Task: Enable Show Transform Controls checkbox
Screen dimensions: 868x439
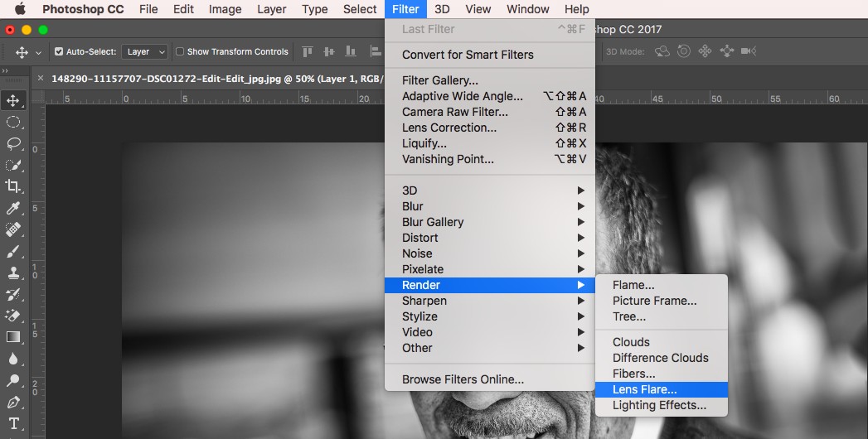Action: coord(179,51)
